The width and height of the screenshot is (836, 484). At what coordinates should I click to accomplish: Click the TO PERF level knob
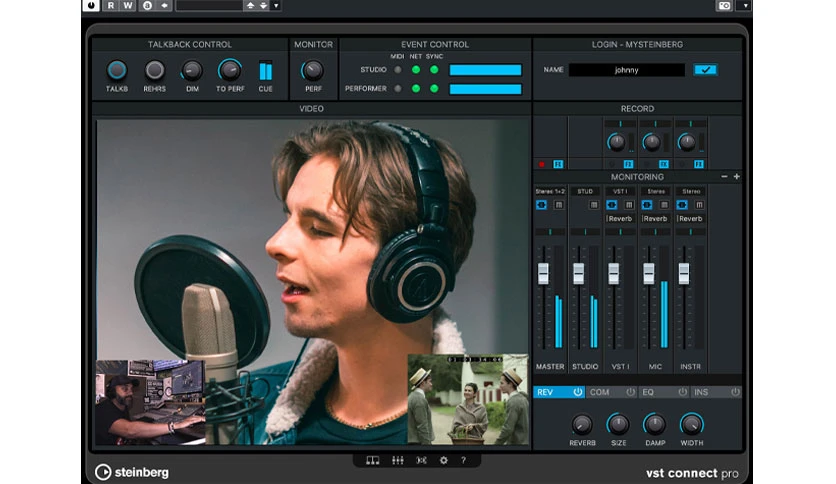point(230,70)
